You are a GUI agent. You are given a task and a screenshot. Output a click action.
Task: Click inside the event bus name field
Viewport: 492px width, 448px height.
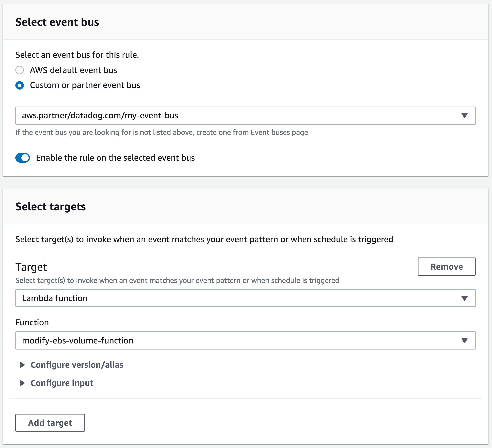tap(122, 116)
